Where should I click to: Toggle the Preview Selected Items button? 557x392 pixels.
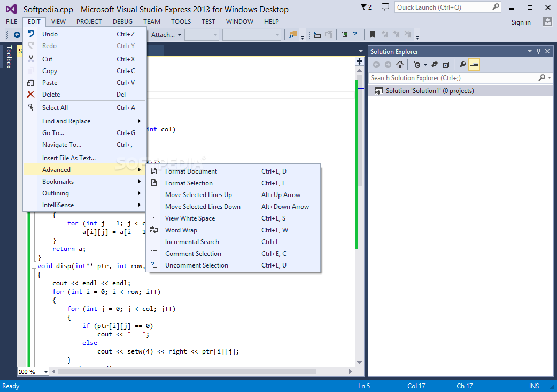[474, 65]
